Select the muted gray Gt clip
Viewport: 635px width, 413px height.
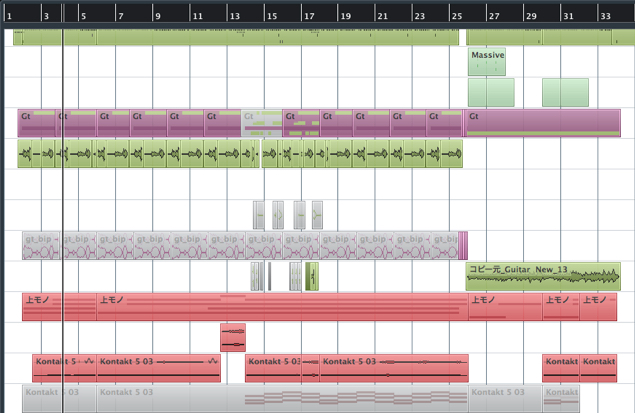(262, 123)
